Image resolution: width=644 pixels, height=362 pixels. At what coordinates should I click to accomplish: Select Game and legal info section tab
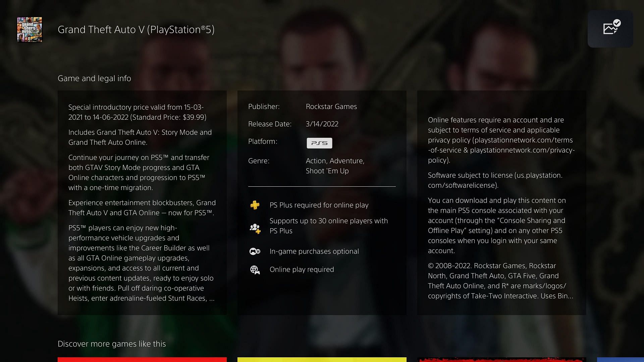coord(94,78)
